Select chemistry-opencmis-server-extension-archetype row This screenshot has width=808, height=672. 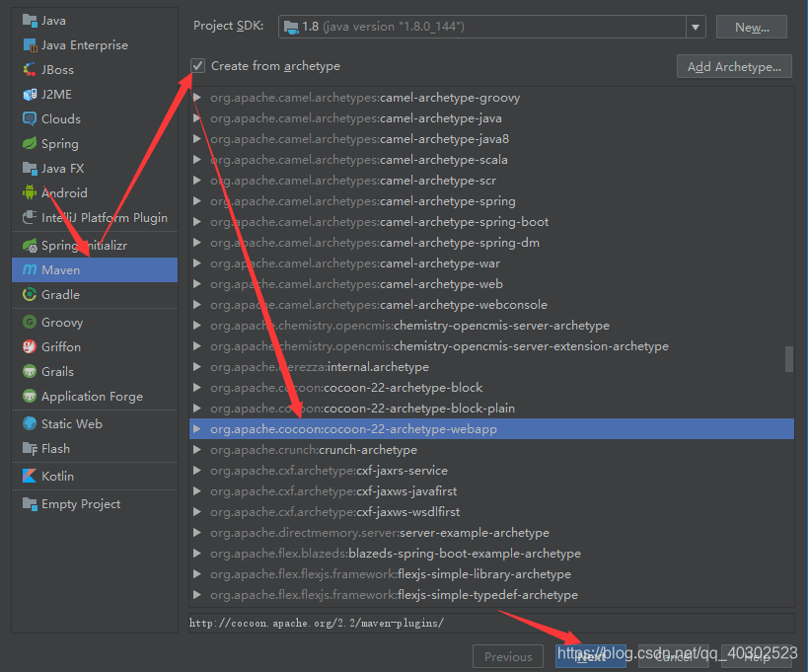pos(491,345)
